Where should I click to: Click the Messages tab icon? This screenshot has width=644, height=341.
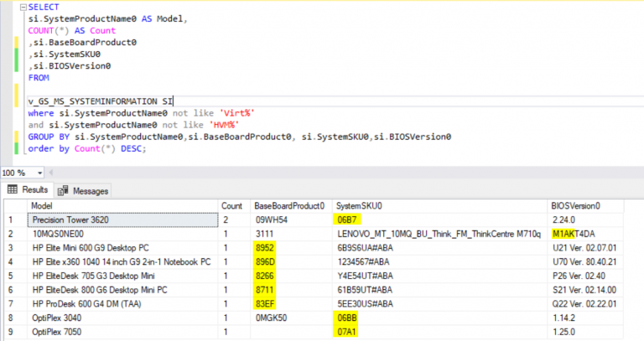point(63,191)
